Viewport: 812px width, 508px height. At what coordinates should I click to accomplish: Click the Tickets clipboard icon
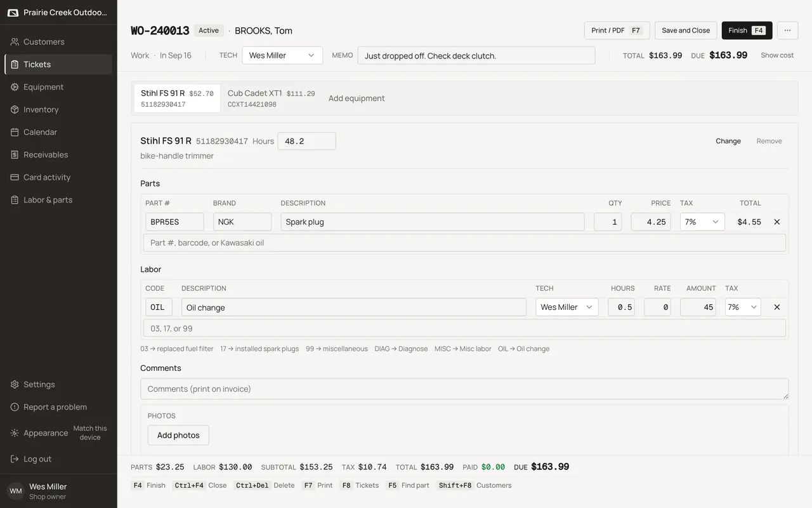[x=15, y=64]
